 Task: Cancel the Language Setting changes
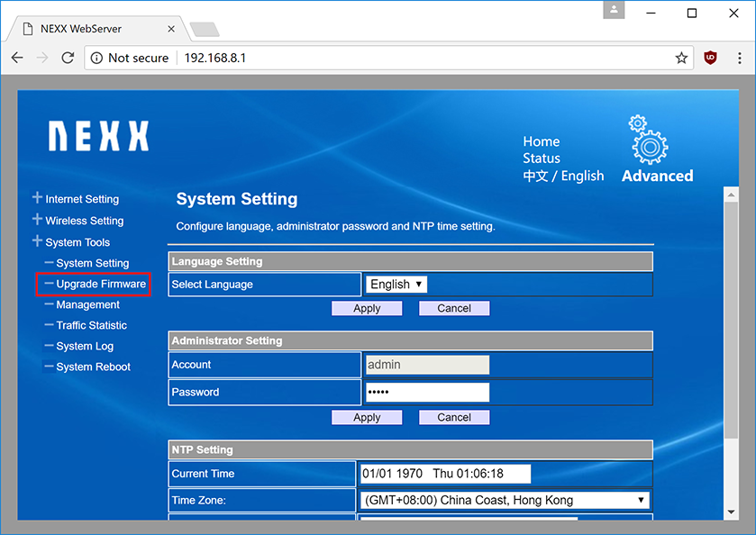point(454,308)
